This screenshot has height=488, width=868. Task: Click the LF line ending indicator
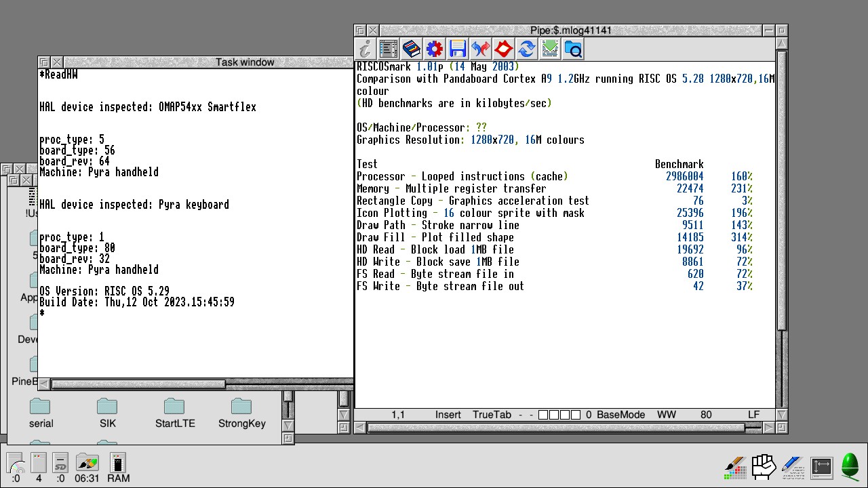[753, 415]
